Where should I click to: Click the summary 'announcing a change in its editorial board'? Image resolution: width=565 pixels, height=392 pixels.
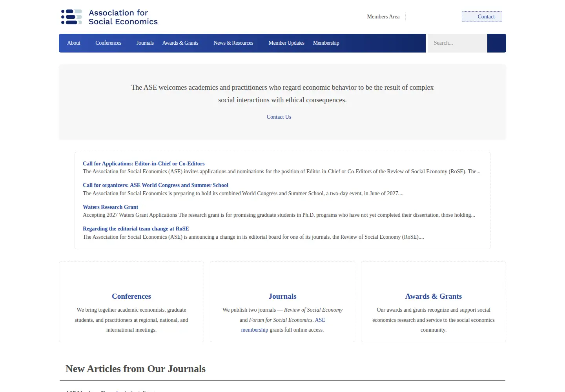253,237
